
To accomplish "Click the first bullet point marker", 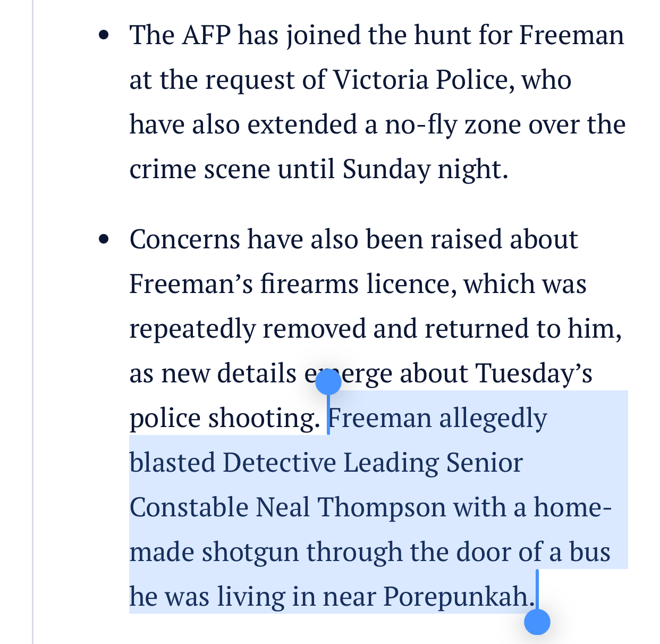I will tap(104, 35).
